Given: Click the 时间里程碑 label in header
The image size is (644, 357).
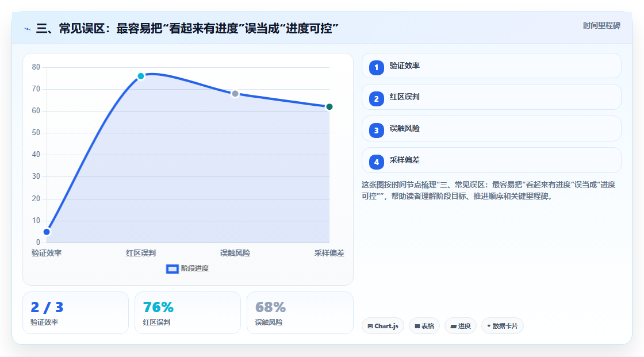Looking at the screenshot, I should click(x=601, y=25).
